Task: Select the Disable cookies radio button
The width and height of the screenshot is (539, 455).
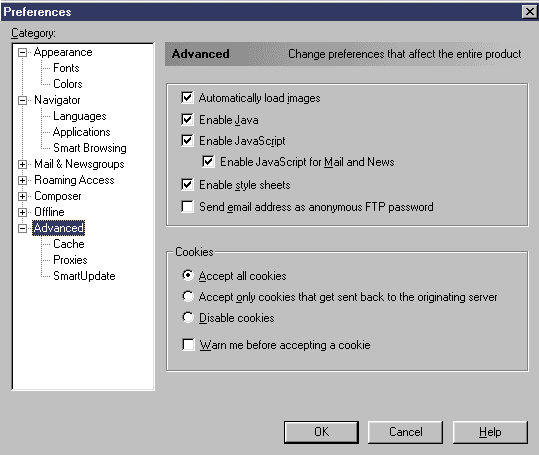Action: [x=188, y=318]
